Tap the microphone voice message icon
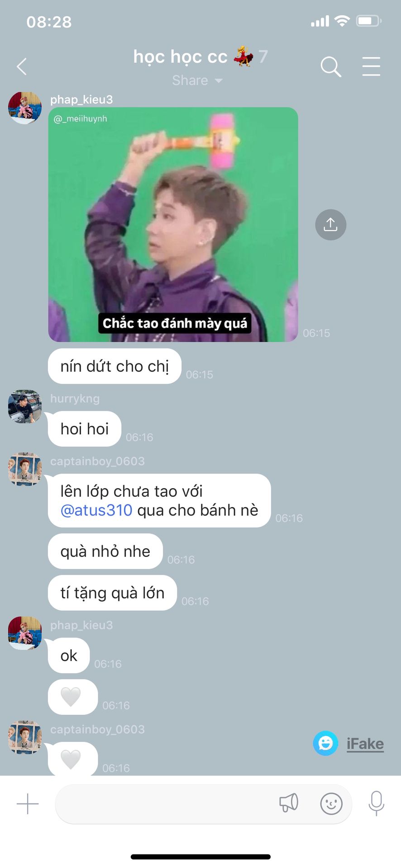This screenshot has height=868, width=401. [376, 803]
